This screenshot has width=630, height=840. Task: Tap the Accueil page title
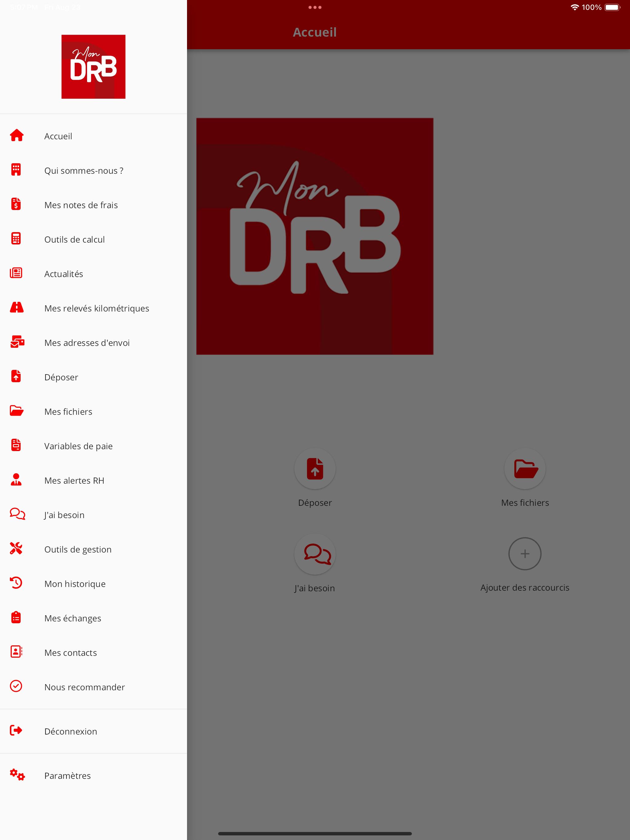tap(315, 32)
